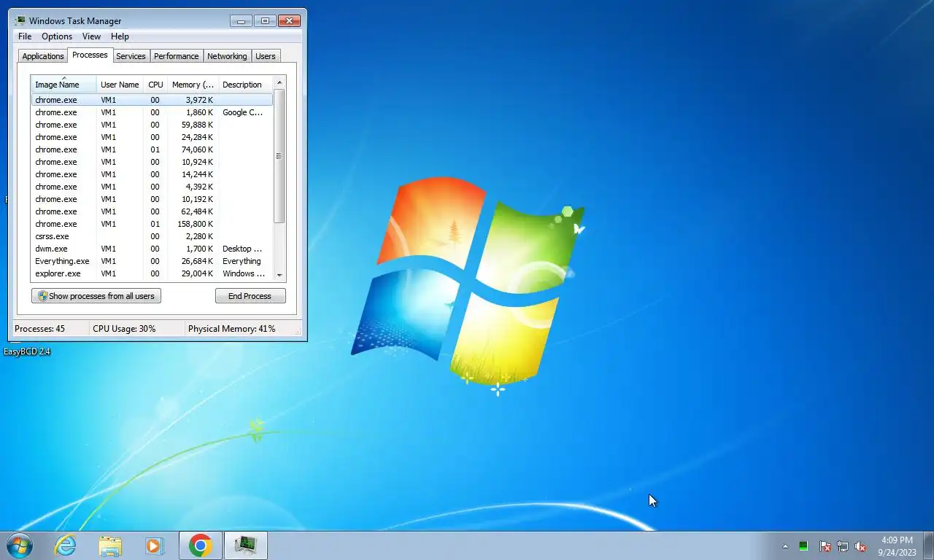
Task: Launch Internet Explorer from the taskbar
Action: (66, 545)
